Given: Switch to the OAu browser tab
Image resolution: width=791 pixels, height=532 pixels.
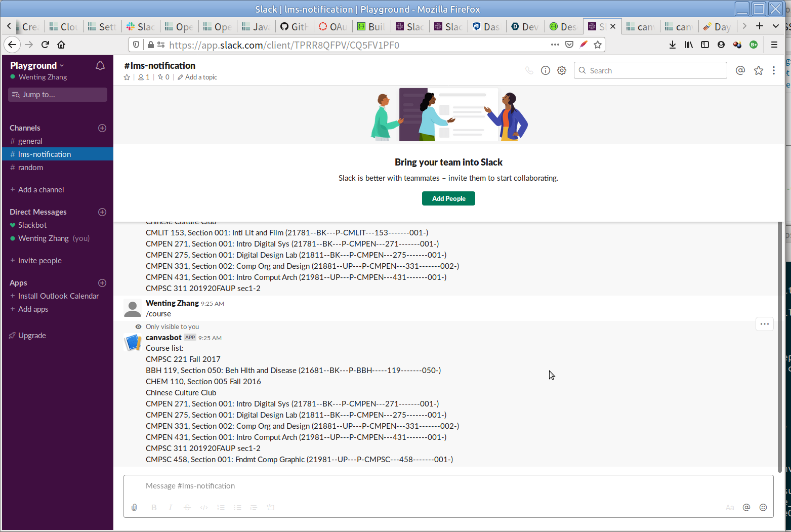Looking at the screenshot, I should (x=333, y=27).
